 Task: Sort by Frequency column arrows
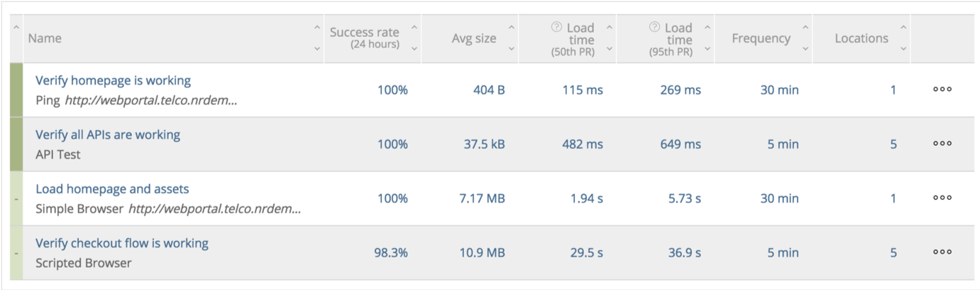(805, 38)
